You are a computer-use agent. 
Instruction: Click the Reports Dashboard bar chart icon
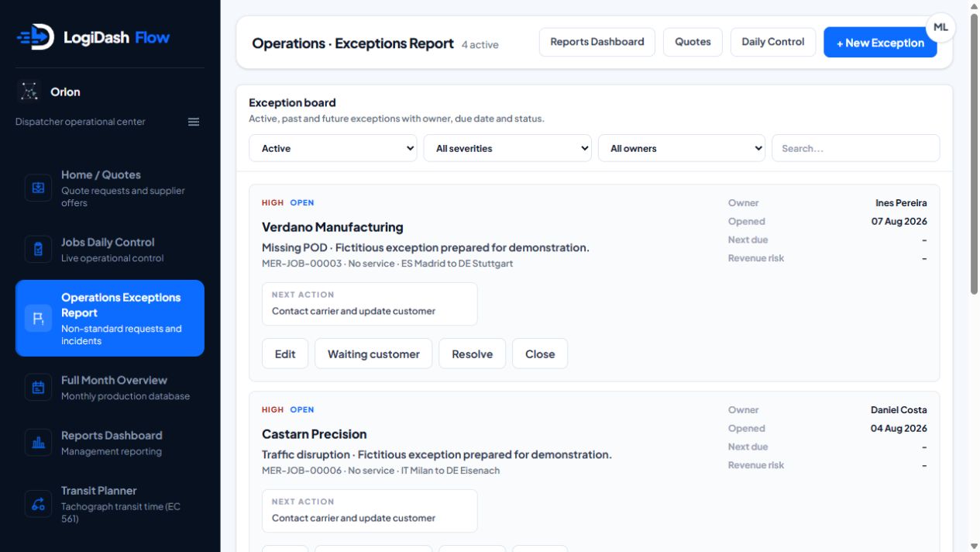pos(38,443)
